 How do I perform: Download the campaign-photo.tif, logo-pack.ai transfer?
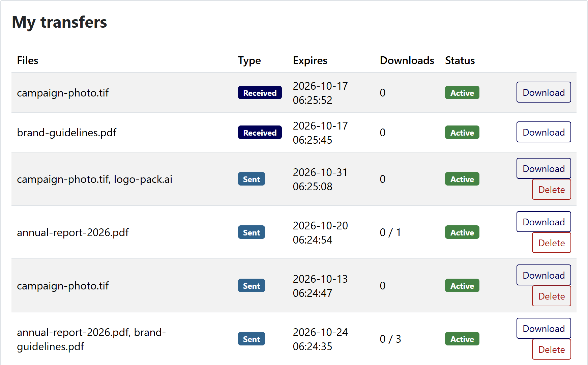(543, 168)
